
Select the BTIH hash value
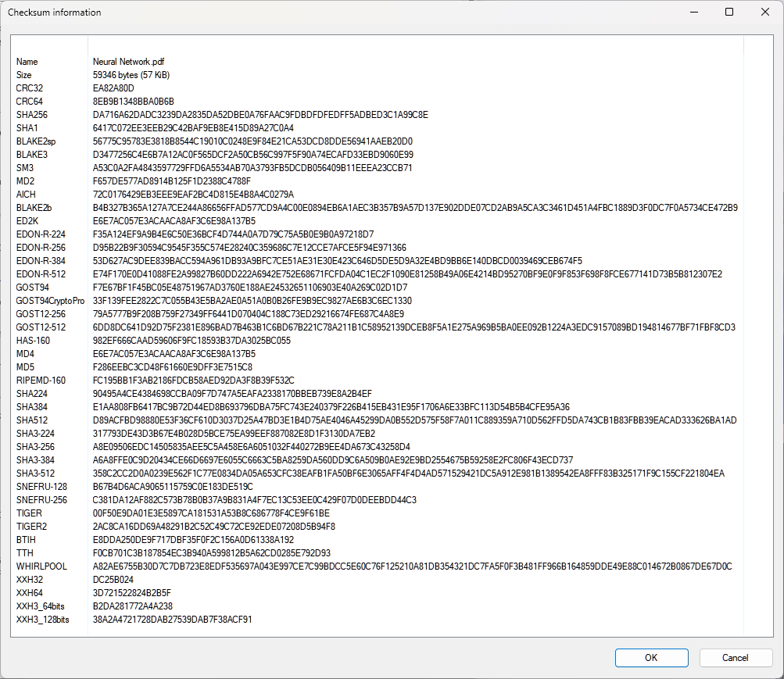point(193,540)
